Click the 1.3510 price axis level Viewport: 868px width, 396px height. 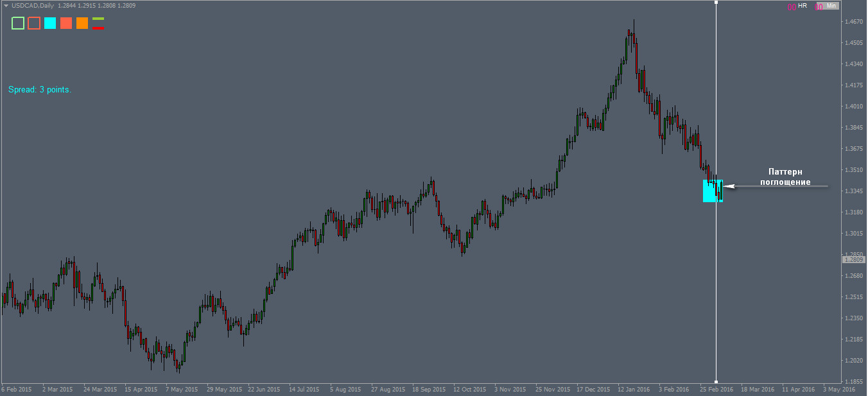point(855,170)
